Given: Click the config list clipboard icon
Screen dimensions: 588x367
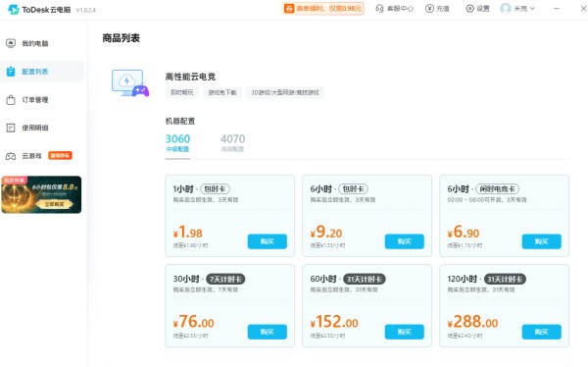Looking at the screenshot, I should click(x=11, y=72).
